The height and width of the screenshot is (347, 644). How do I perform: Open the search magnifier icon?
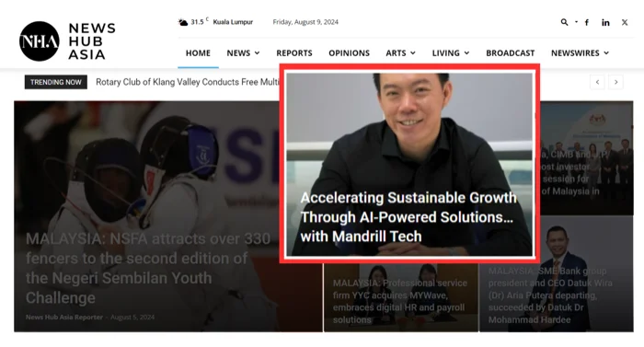(564, 22)
